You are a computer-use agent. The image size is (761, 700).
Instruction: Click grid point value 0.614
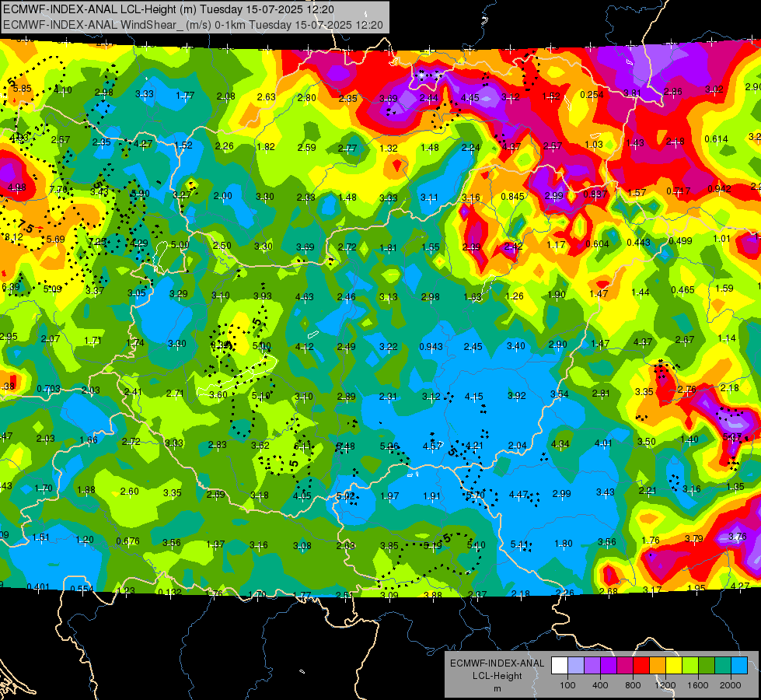pyautogui.click(x=717, y=139)
